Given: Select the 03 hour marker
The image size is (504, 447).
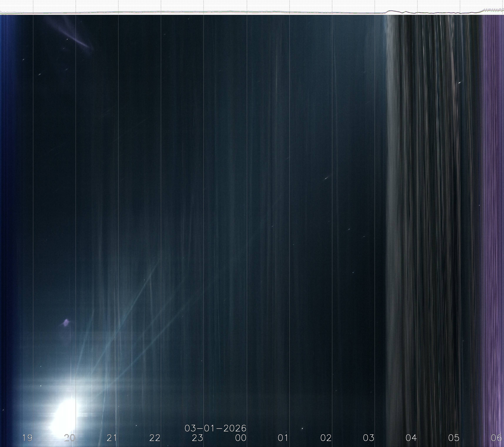Looking at the screenshot, I should [368, 438].
